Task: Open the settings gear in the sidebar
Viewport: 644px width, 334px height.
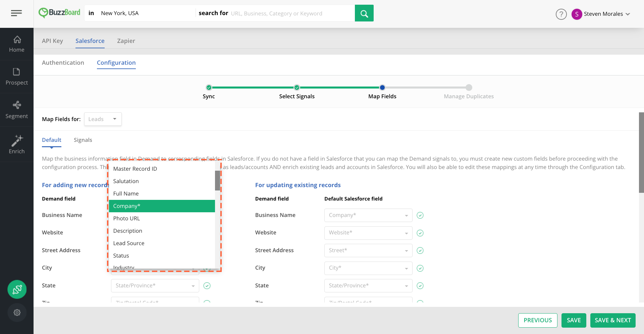Action: pos(17,313)
